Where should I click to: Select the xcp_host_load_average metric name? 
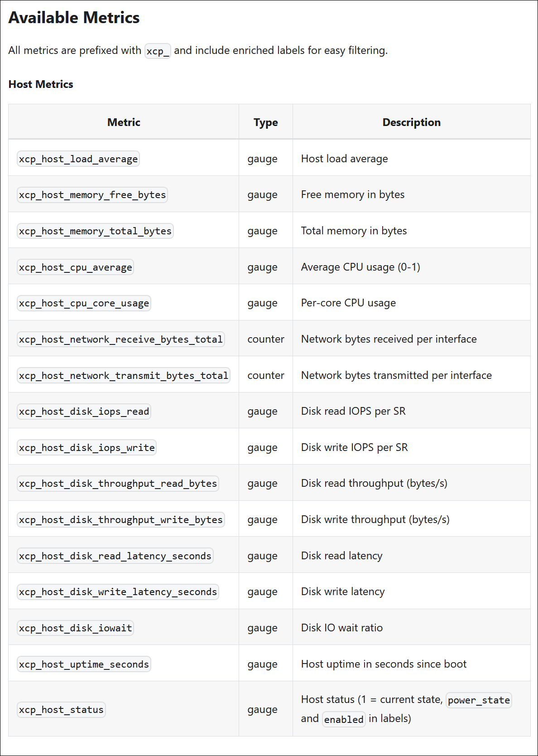tap(78, 159)
